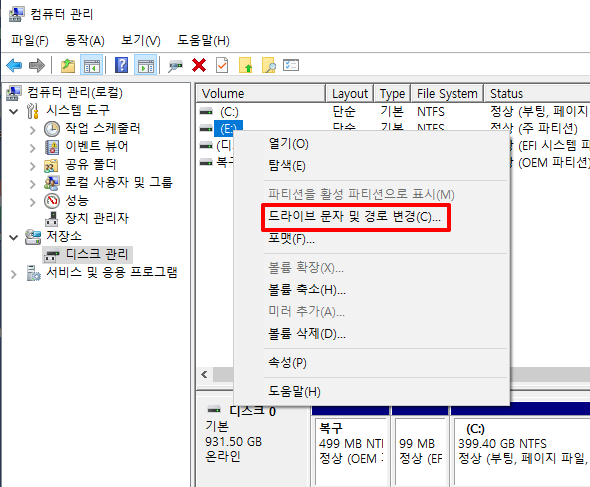Toggle the Show/Hide Action Pane icon
This screenshot has height=487, width=590.
[146, 65]
